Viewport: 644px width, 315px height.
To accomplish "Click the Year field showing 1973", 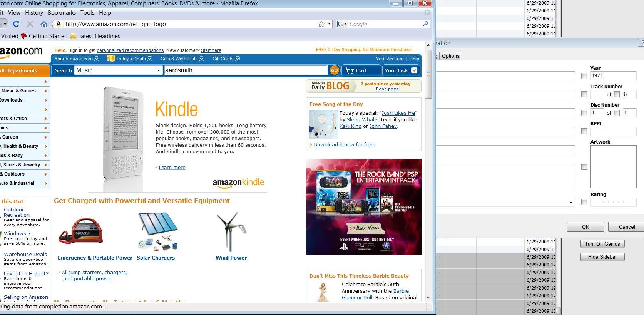I will click(x=613, y=76).
